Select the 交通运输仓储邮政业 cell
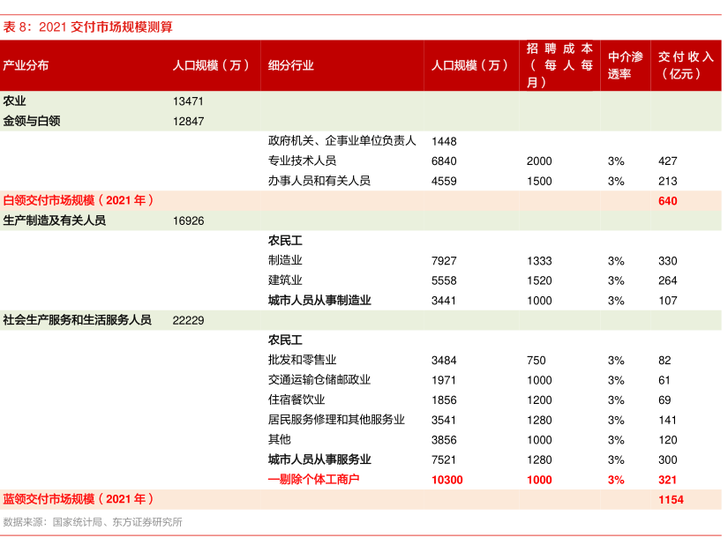The width and height of the screenshot is (728, 560). click(319, 379)
